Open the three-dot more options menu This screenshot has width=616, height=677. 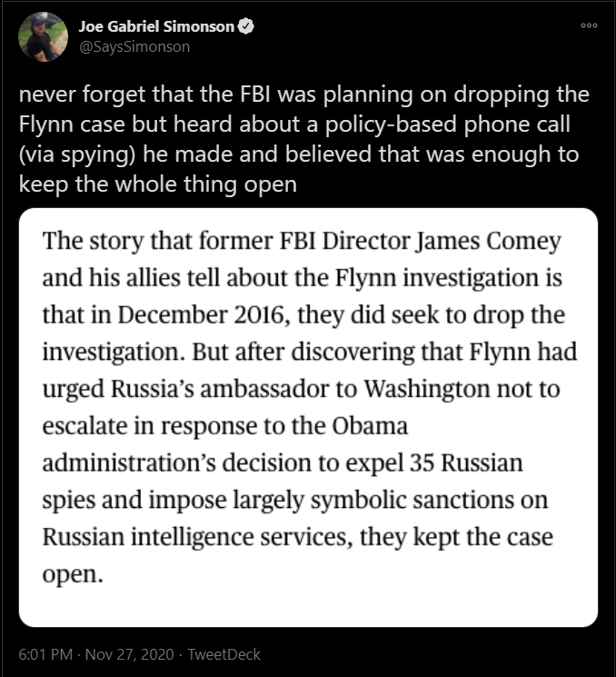589,25
